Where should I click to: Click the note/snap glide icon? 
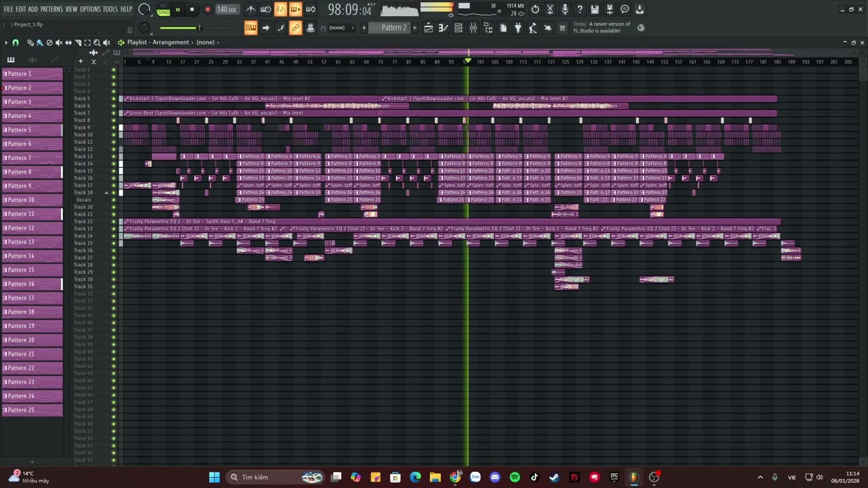(x=281, y=28)
